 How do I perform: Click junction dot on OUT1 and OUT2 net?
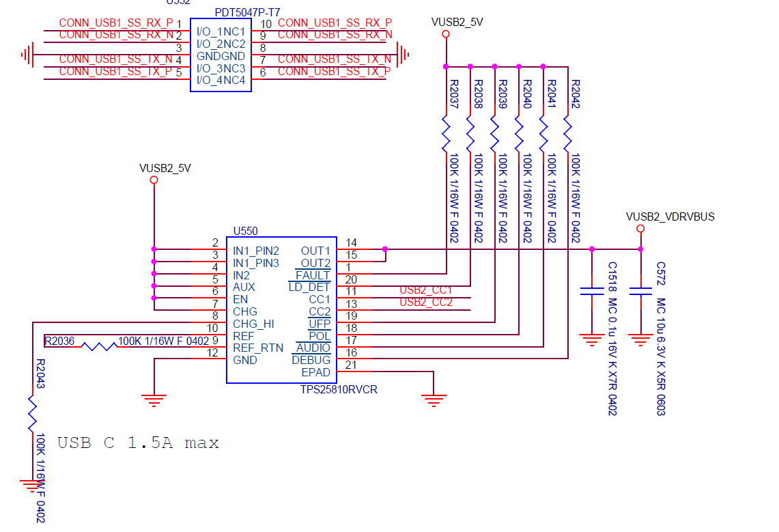(x=385, y=249)
